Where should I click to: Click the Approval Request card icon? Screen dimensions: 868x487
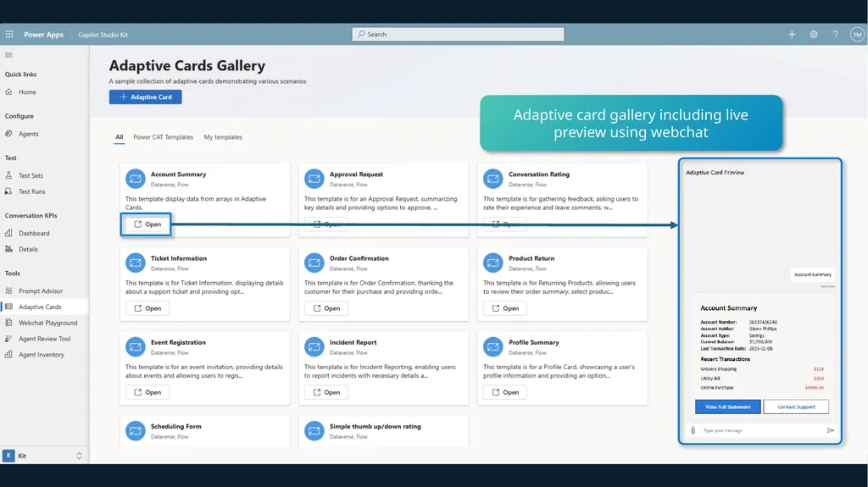(314, 179)
